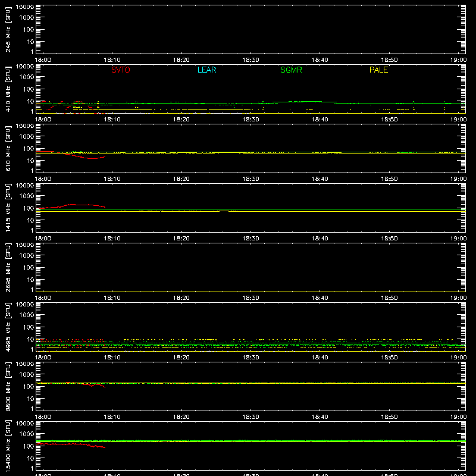The width and height of the screenshot is (476, 476).
Task: Click the 18:20 time label below 8800 MHz panel
Action: pyautogui.click(x=181, y=417)
